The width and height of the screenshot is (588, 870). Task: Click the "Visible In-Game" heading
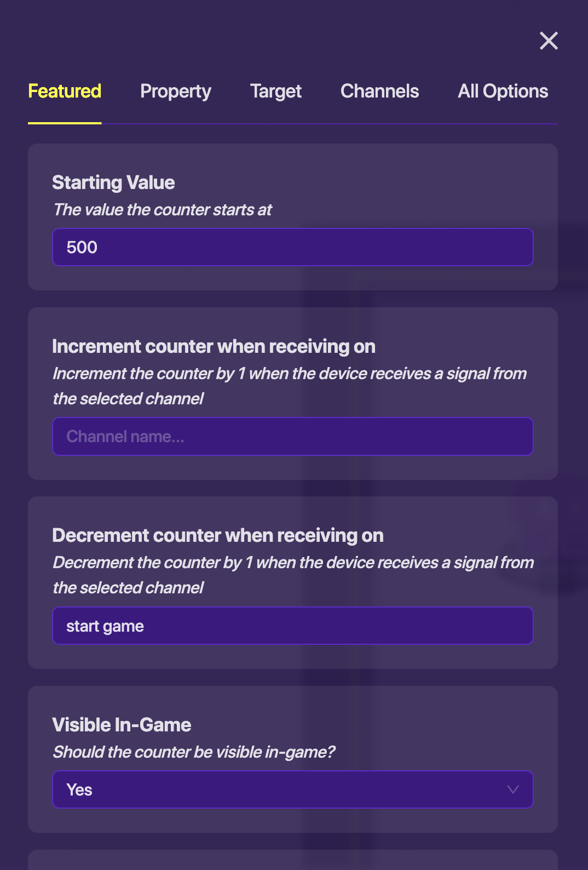point(122,725)
